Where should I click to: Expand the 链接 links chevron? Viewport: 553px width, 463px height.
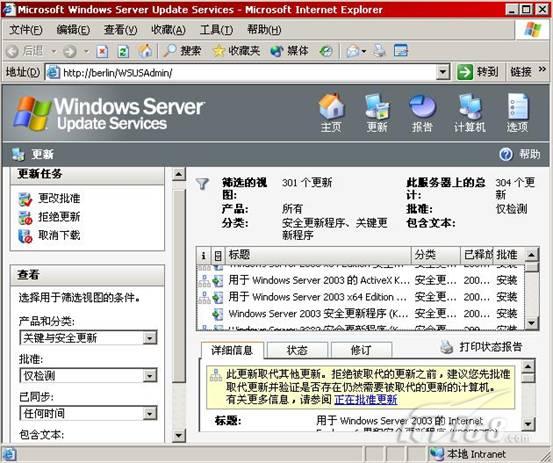click(542, 69)
